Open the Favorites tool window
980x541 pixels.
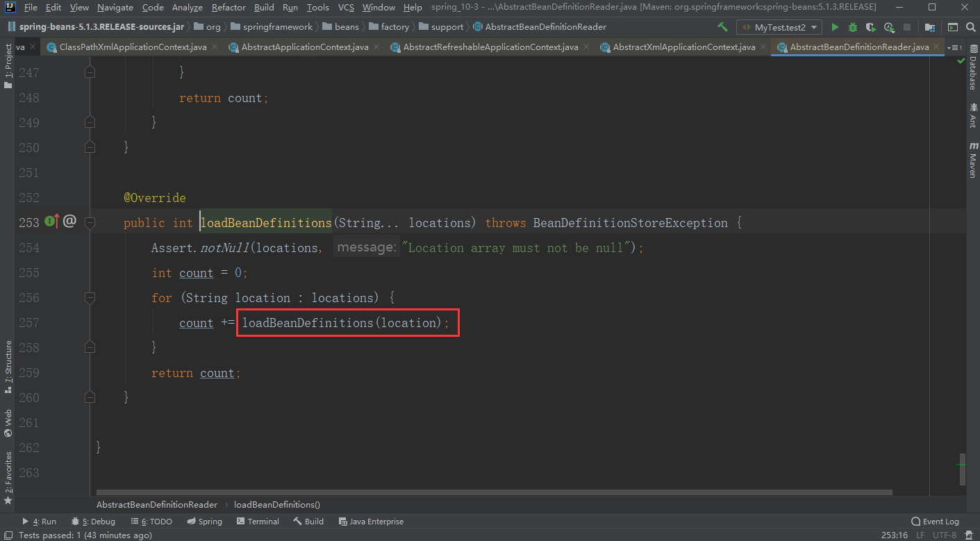pyautogui.click(x=8, y=478)
